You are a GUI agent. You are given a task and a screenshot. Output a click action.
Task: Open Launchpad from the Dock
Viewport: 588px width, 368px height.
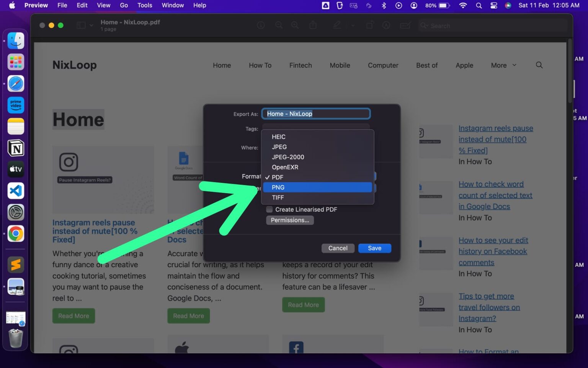(x=16, y=62)
